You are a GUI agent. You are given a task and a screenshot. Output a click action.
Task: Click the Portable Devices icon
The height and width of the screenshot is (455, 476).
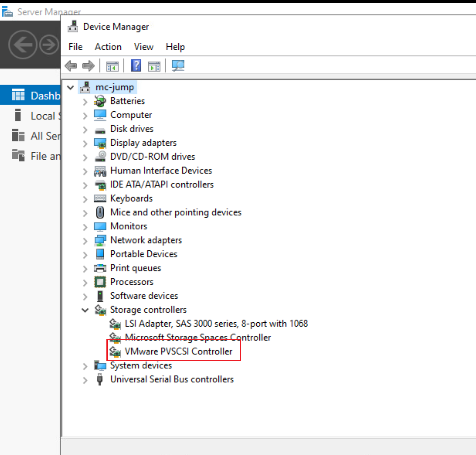100,254
